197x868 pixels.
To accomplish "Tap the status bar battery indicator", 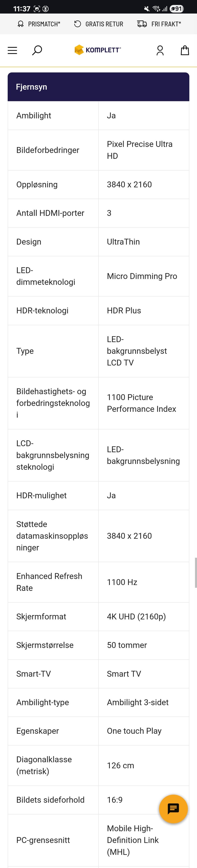I will [x=176, y=9].
